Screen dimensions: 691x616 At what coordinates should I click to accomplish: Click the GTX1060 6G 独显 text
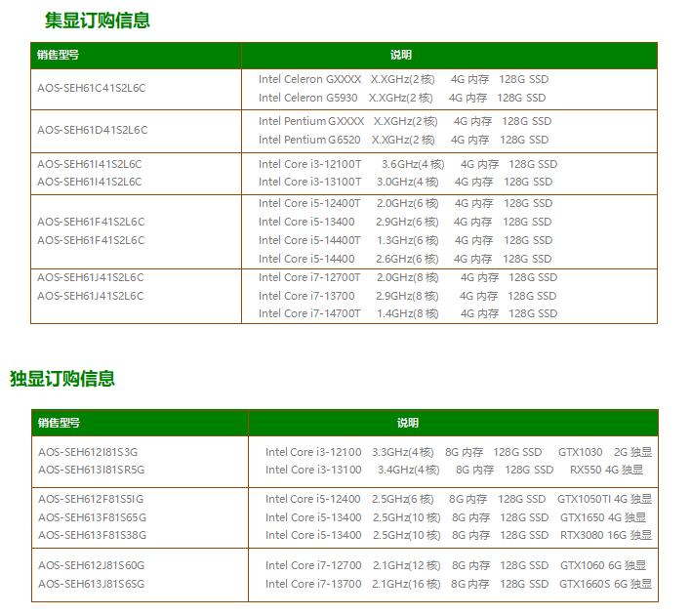tap(603, 566)
